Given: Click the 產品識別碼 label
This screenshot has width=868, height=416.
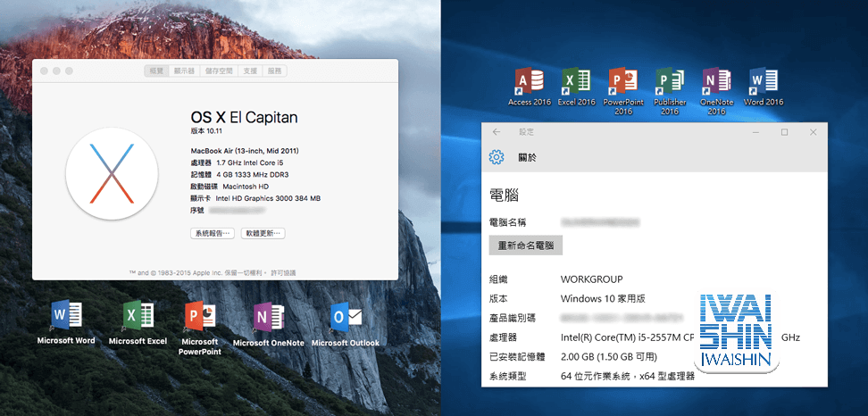Looking at the screenshot, I should tap(512, 318).
